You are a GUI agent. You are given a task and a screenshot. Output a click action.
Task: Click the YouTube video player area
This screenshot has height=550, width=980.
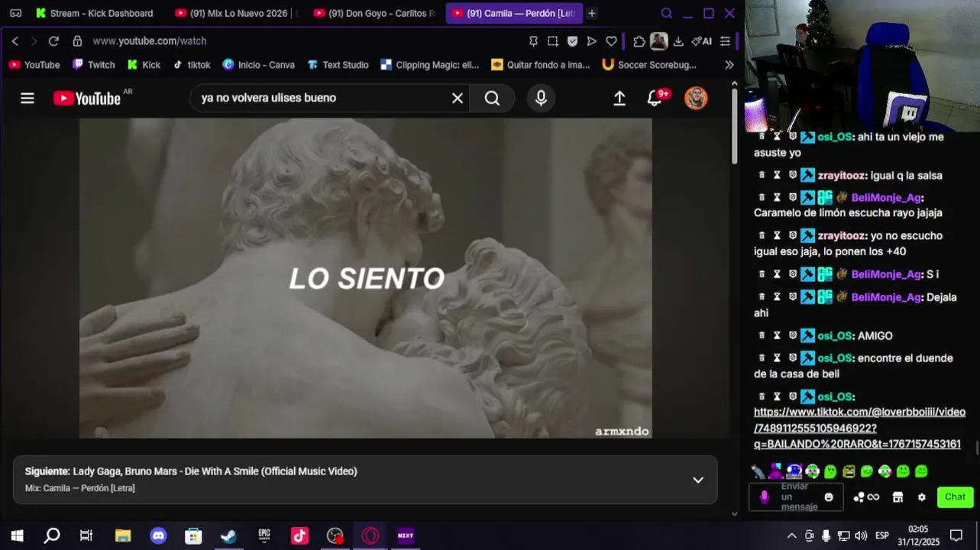tap(366, 278)
